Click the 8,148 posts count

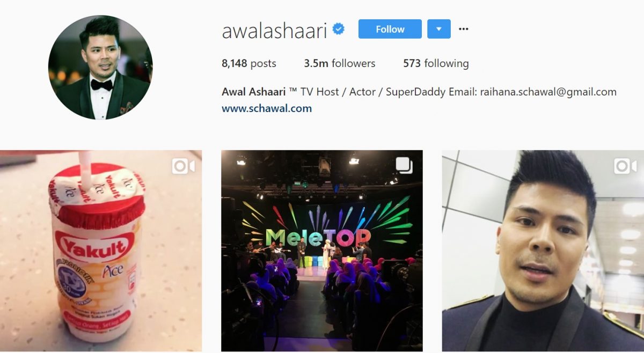tap(249, 63)
